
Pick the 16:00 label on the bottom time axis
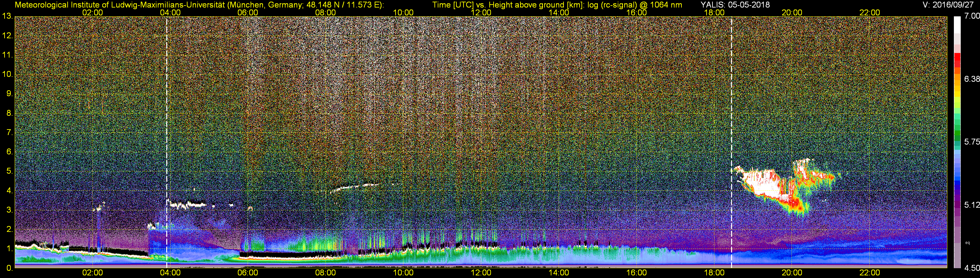point(636,273)
